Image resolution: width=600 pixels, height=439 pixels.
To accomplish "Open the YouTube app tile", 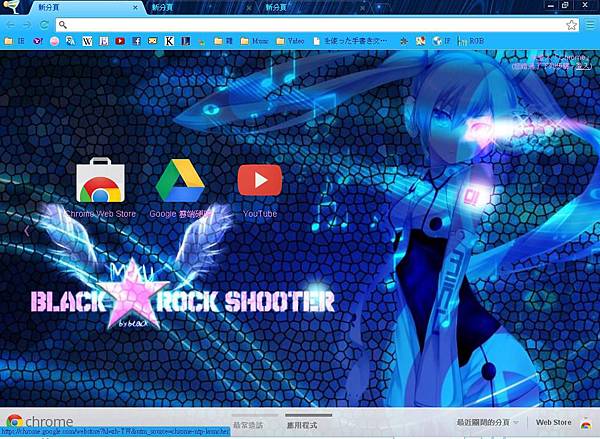I will point(260,180).
